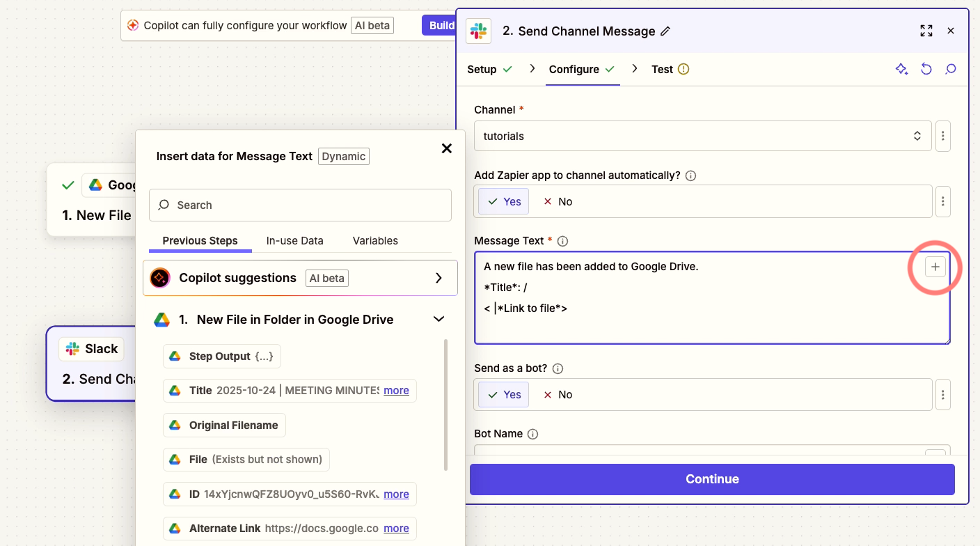This screenshot has width=980, height=546.
Task: Expand the step panel to fullscreen
Action: (926, 31)
